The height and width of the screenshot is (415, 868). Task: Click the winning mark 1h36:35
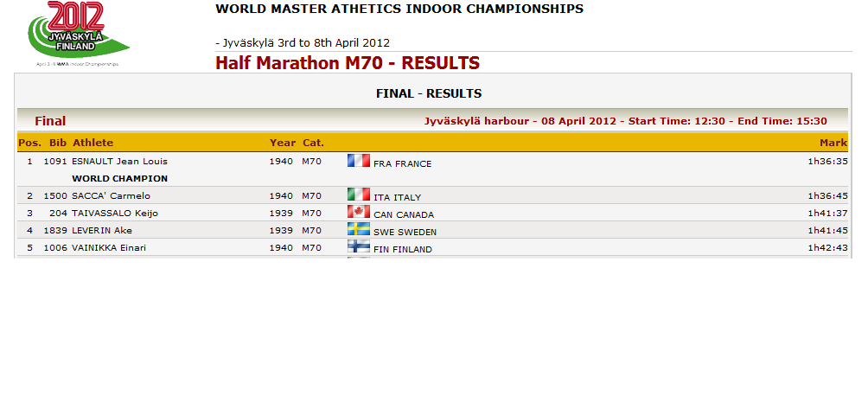coord(827,162)
